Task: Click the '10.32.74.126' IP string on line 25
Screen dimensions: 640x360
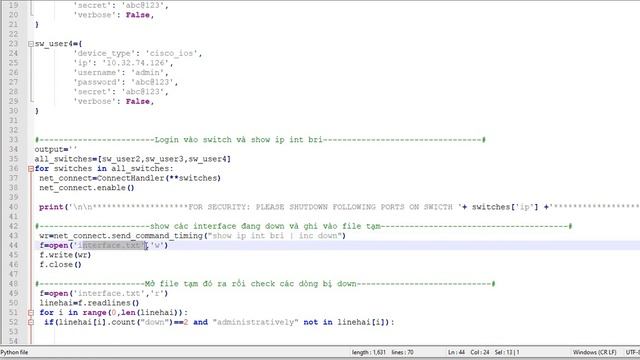Action: pos(136,63)
